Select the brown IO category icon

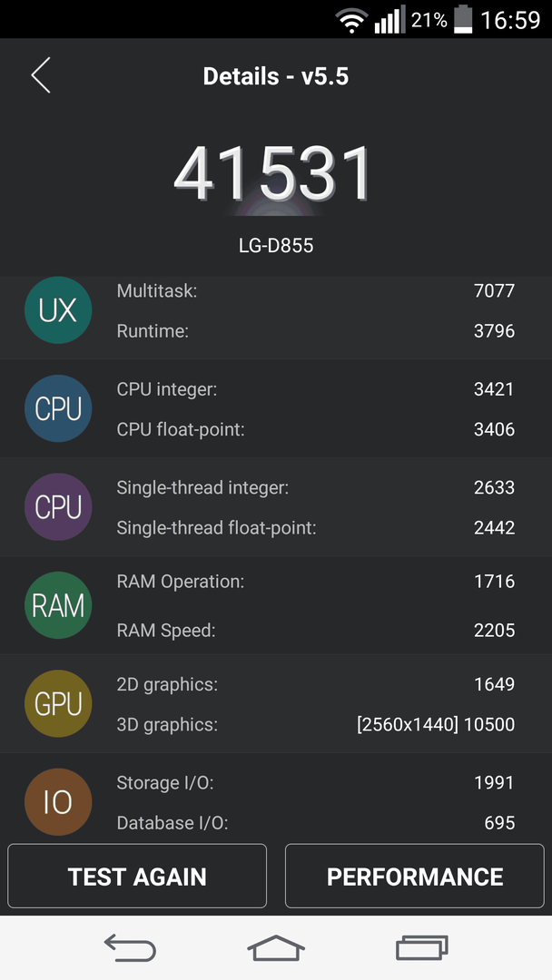click(58, 802)
